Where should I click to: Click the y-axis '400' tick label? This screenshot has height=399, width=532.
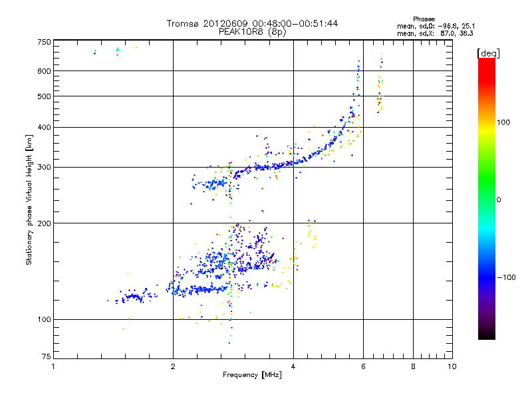(x=44, y=127)
